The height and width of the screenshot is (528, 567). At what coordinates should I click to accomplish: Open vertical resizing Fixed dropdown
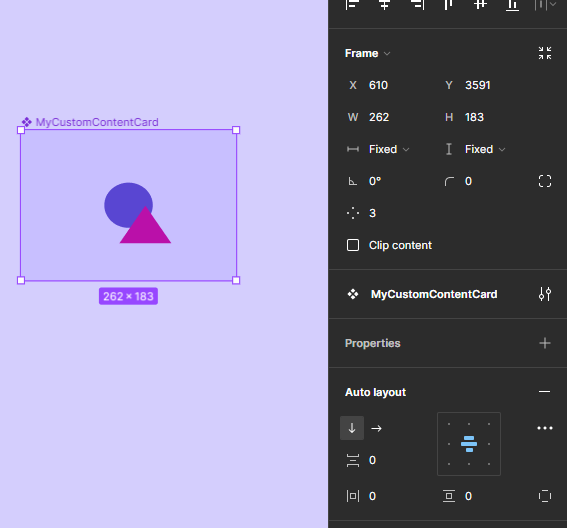(485, 149)
